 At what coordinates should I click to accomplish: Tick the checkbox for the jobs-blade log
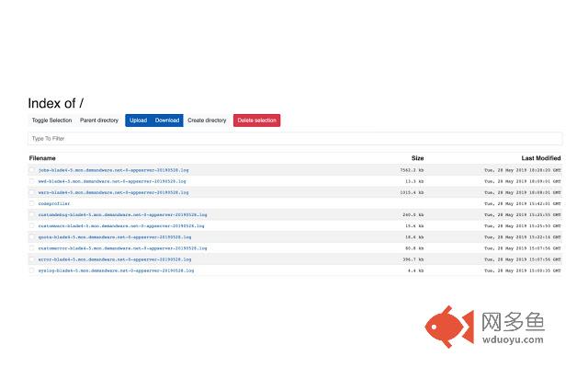[32, 170]
